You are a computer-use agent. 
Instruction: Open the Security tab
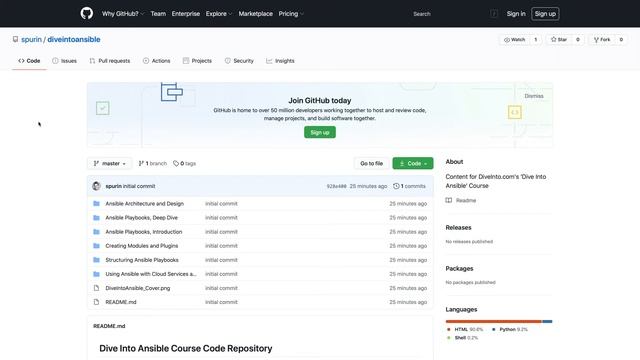click(x=239, y=61)
